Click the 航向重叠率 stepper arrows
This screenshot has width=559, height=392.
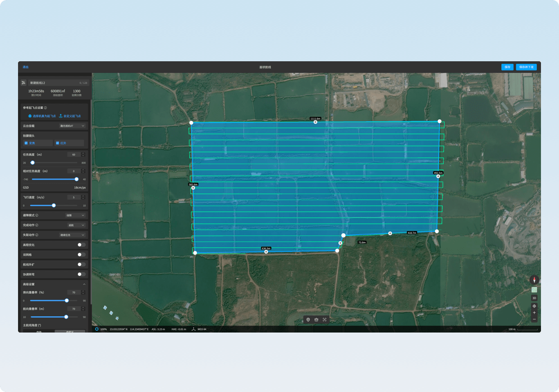(83, 309)
